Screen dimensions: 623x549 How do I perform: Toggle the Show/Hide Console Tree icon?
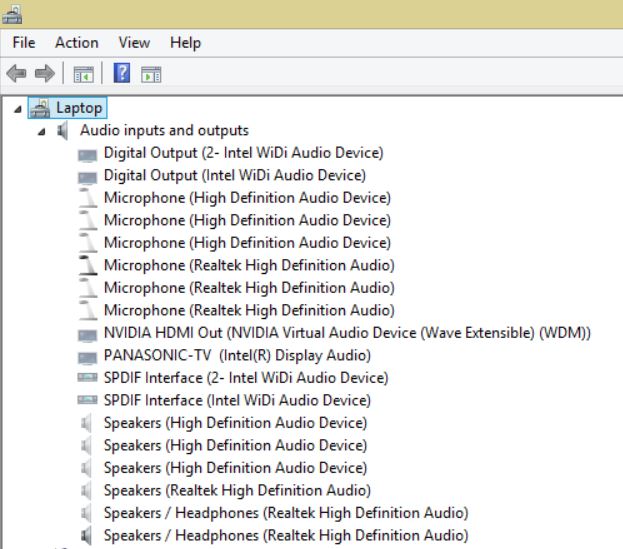click(x=83, y=73)
